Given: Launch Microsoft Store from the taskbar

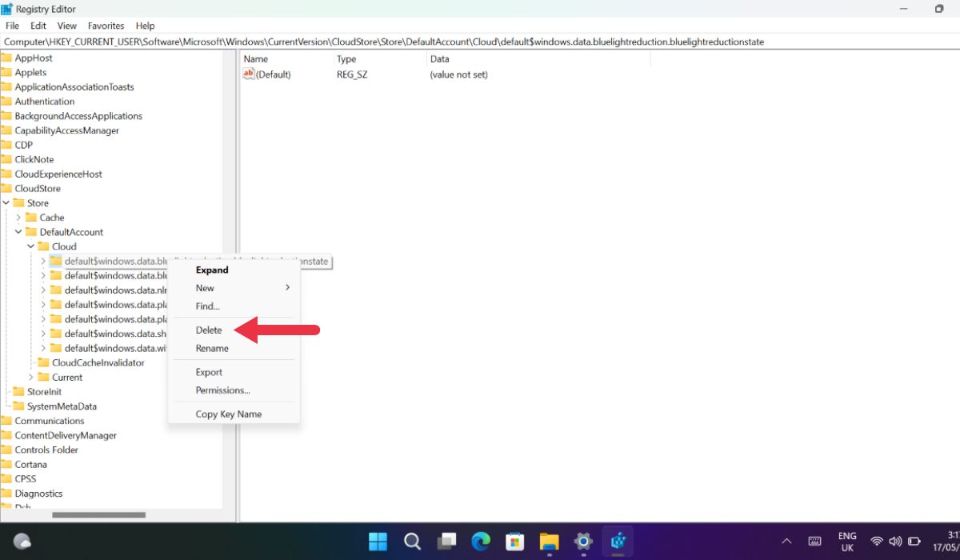Looking at the screenshot, I should pyautogui.click(x=514, y=542).
